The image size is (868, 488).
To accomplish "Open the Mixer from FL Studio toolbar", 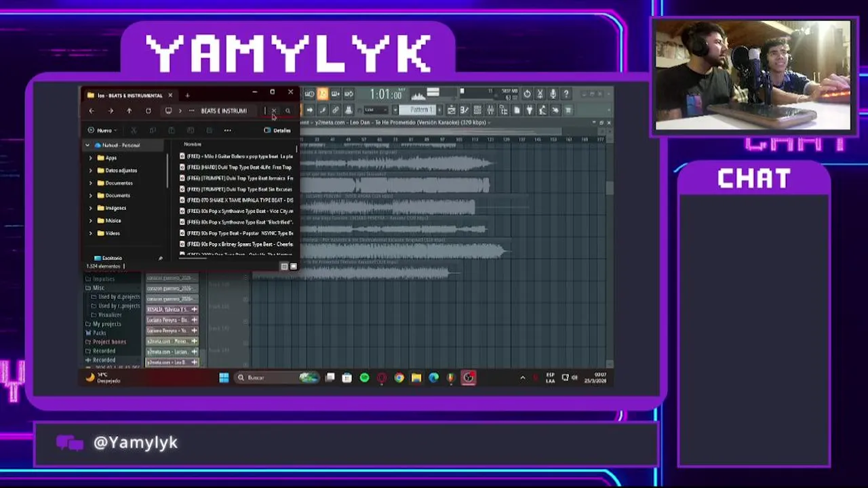I will (x=490, y=110).
